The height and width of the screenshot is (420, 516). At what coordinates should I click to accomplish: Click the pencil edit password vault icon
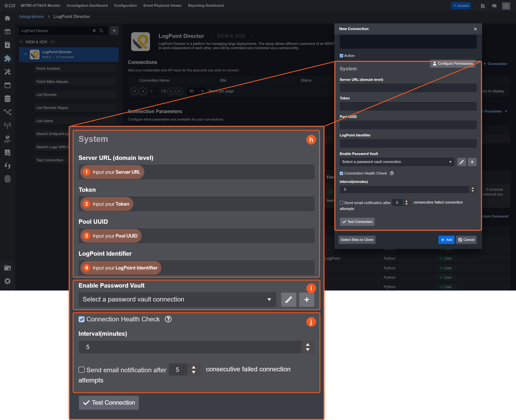point(462,162)
